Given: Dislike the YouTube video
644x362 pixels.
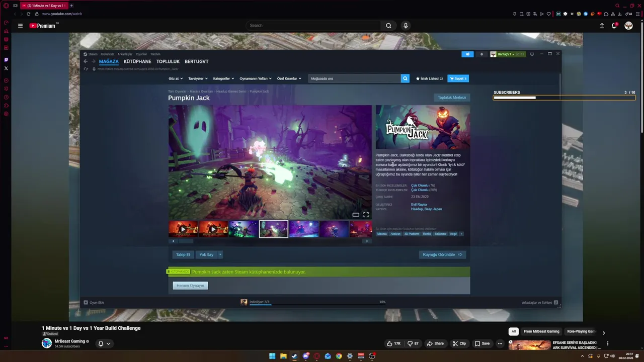Looking at the screenshot, I should tap(413, 343).
